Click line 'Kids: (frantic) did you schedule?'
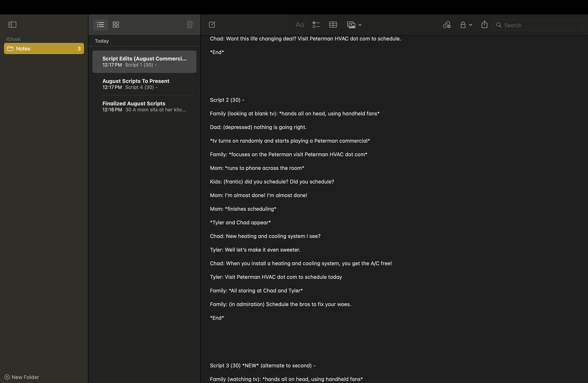 pos(272,182)
